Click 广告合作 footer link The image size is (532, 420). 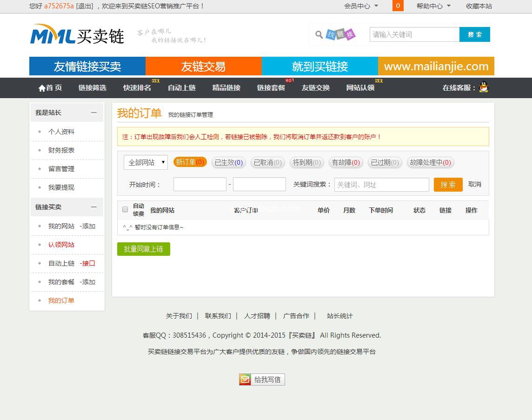[x=296, y=316]
